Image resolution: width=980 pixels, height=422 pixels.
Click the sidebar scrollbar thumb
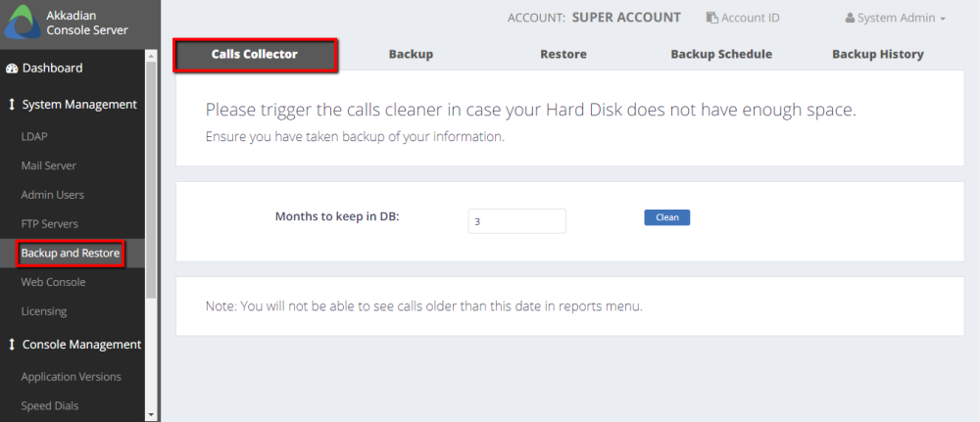[150, 180]
